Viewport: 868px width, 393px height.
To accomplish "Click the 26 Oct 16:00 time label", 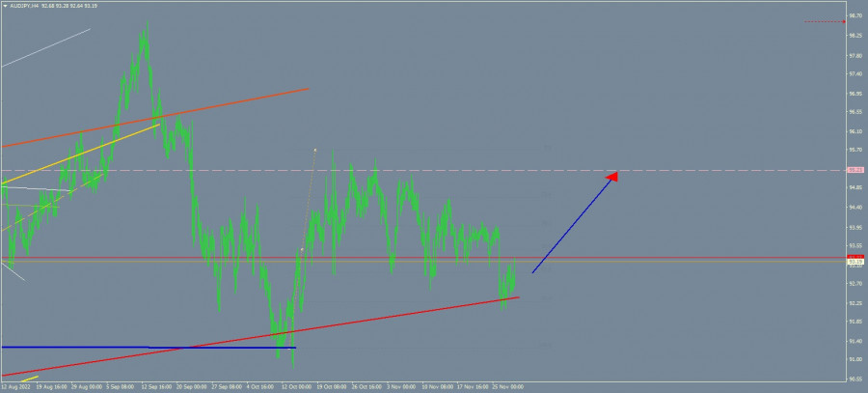I will click(x=366, y=386).
